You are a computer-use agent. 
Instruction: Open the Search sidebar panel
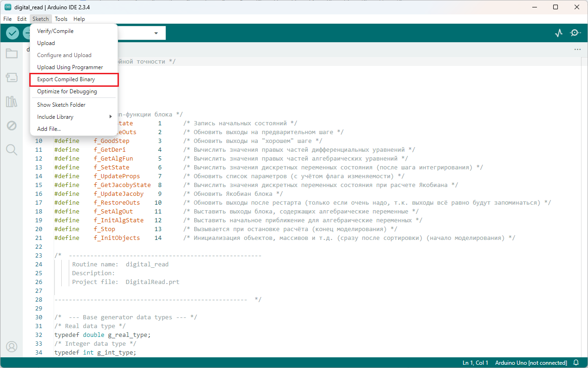[x=12, y=149]
